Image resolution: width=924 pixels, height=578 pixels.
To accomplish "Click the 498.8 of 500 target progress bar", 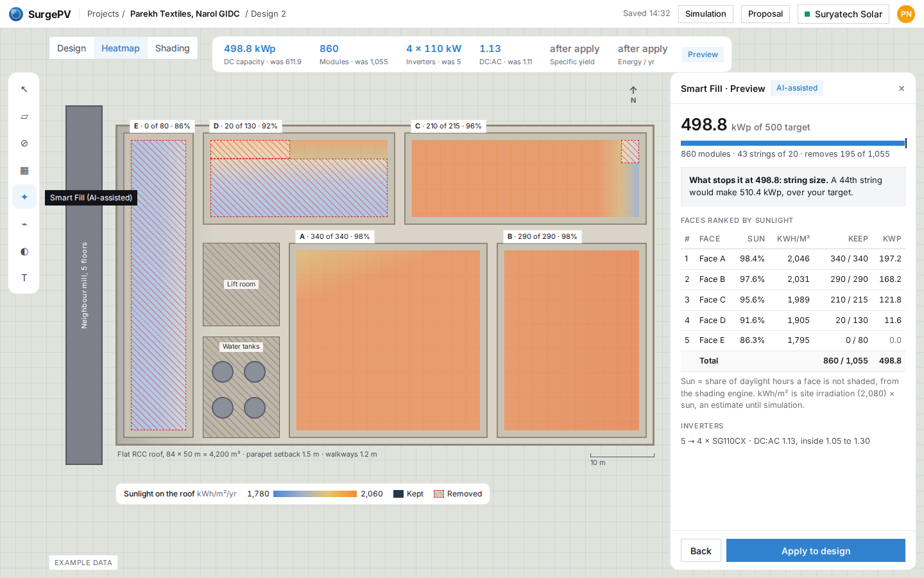I will [x=793, y=143].
